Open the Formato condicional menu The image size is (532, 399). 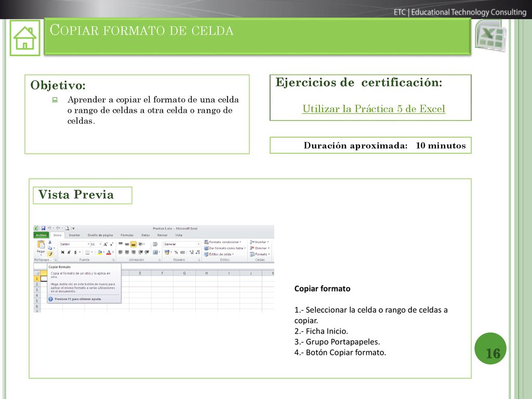coord(222,242)
